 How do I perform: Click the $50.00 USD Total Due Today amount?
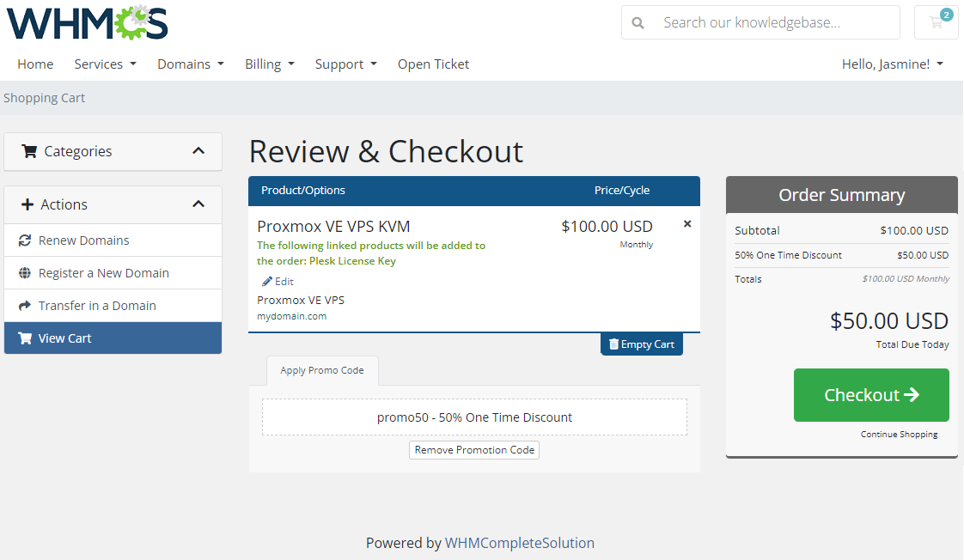(889, 321)
